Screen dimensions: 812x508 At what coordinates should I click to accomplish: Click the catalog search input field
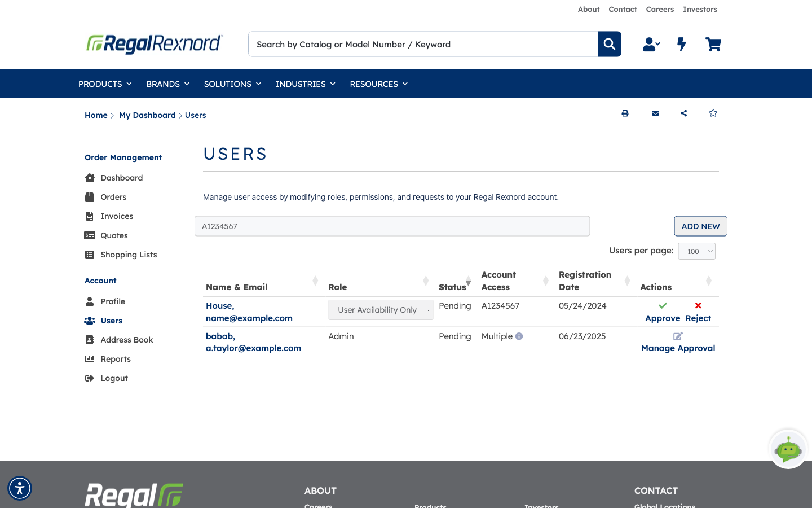(423, 44)
